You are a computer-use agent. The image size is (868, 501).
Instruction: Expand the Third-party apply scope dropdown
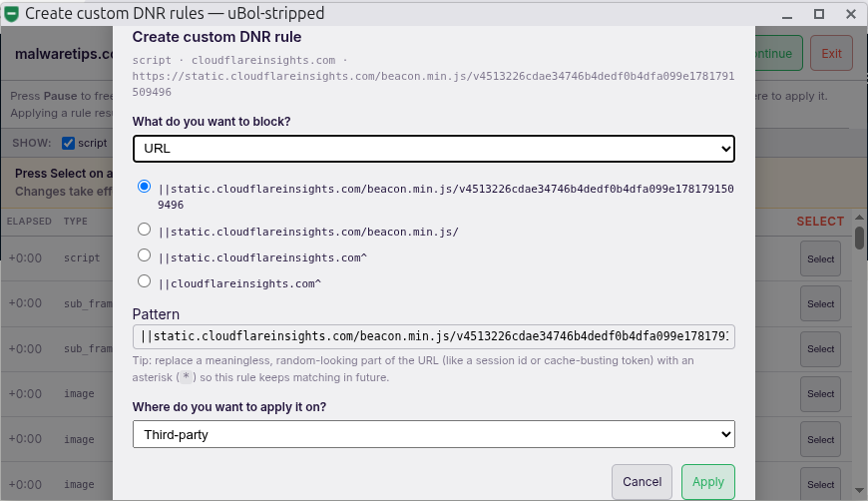tap(433, 434)
